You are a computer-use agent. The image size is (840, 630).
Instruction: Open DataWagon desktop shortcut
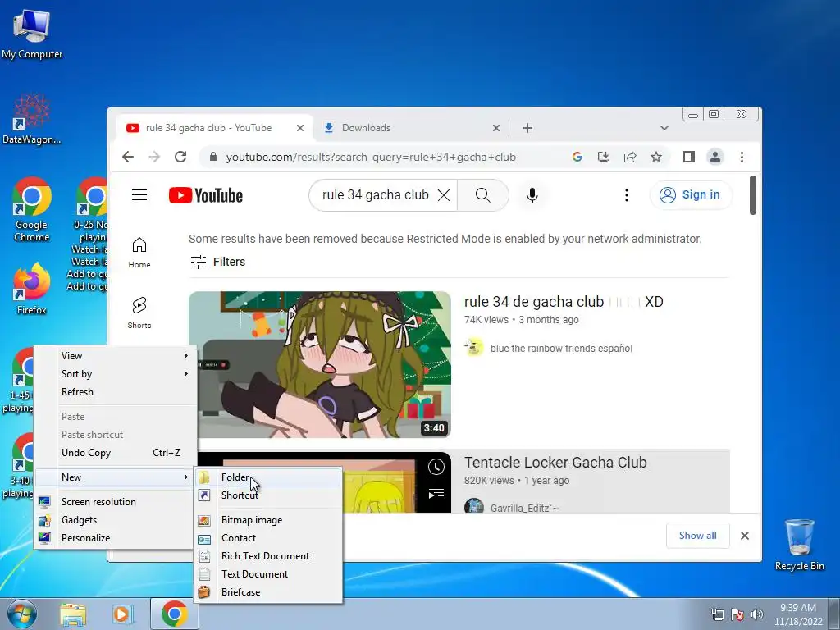click(x=32, y=119)
